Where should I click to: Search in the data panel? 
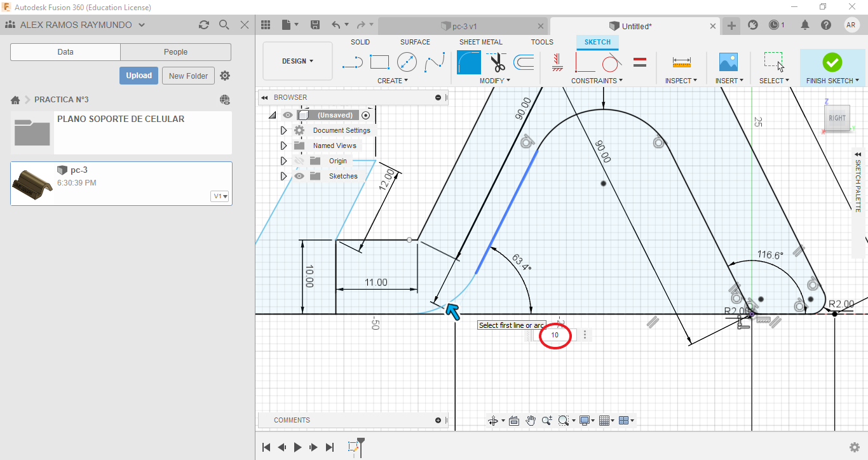(x=224, y=25)
